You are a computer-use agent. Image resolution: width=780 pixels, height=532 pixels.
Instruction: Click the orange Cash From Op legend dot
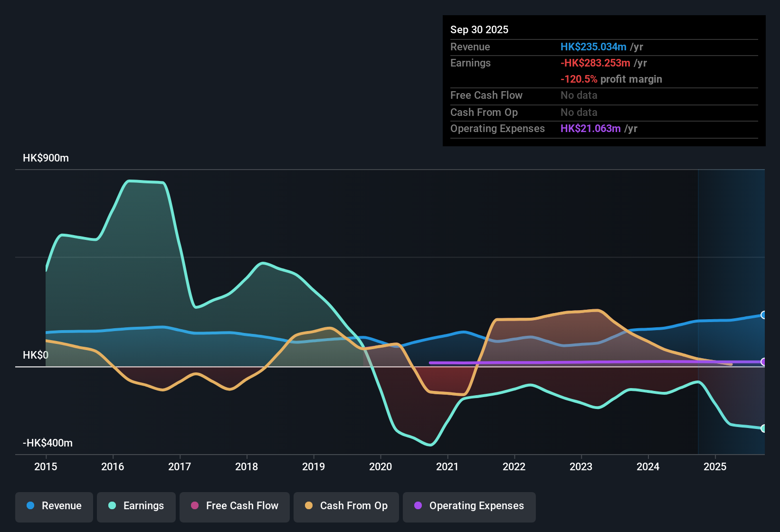tap(308, 506)
